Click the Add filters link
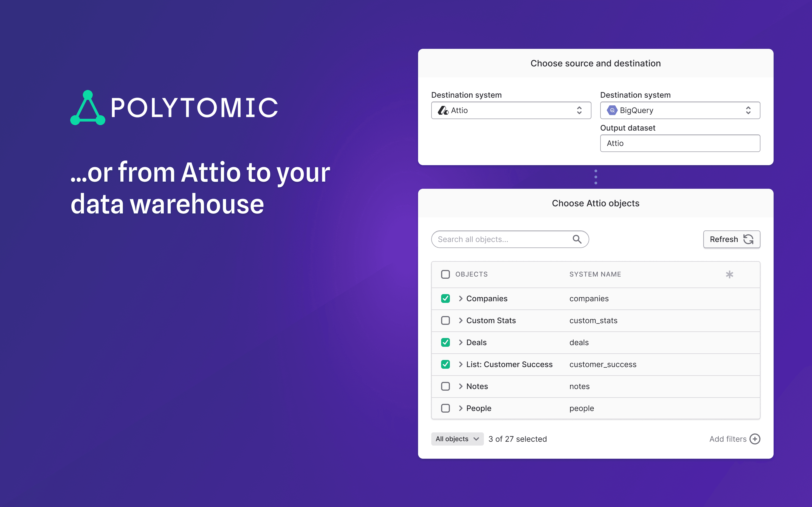This screenshot has height=507, width=812. click(728, 439)
